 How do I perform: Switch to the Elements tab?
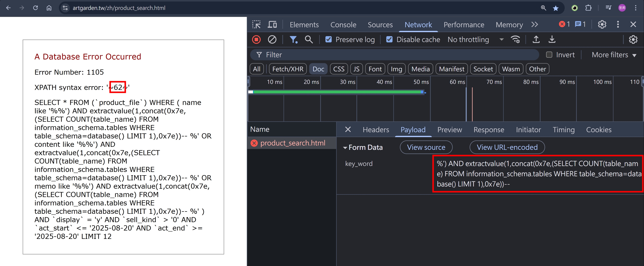pyautogui.click(x=304, y=24)
